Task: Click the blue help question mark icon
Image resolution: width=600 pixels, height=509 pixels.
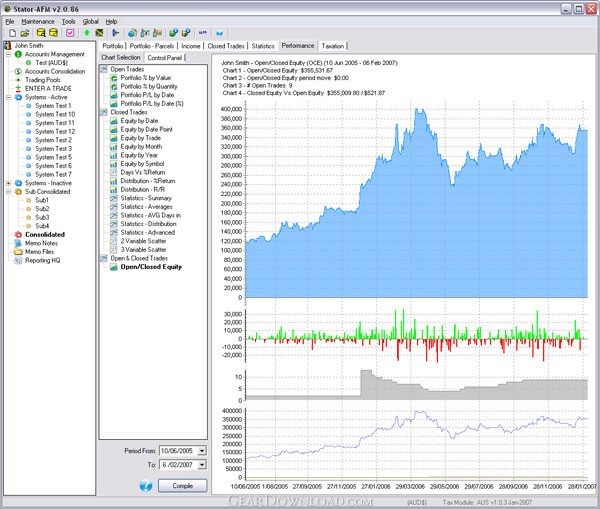Action: click(146, 486)
